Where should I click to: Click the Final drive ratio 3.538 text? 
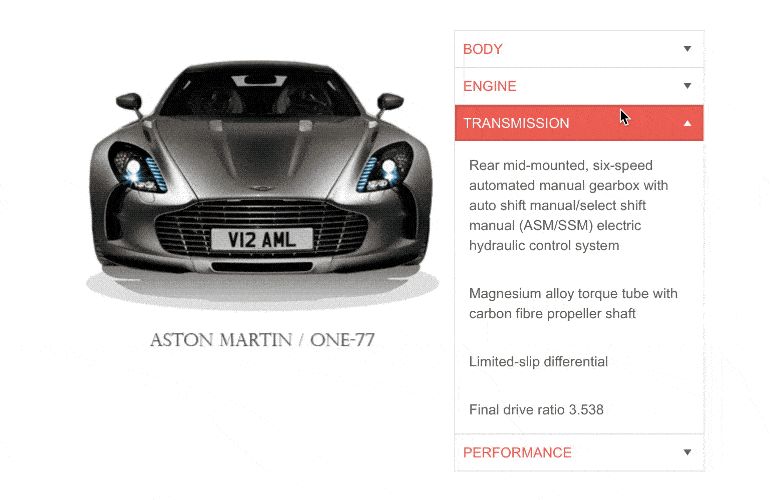coord(536,410)
